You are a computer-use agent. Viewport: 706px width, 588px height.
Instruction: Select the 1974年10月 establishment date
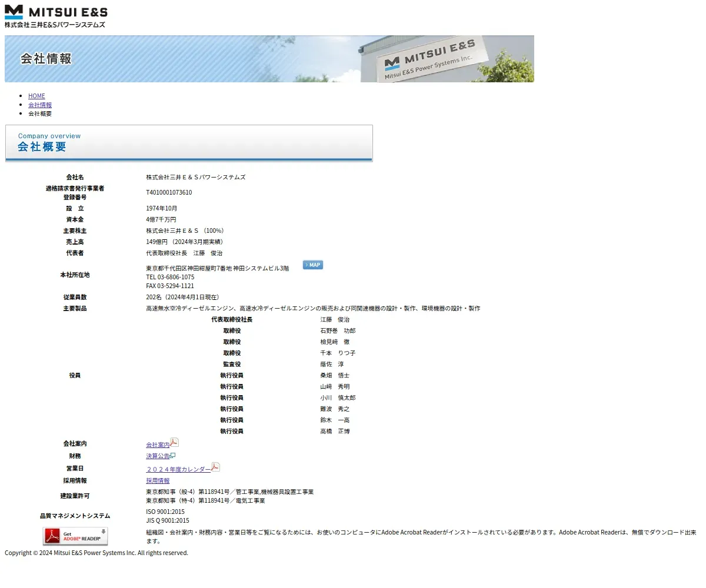(162, 208)
